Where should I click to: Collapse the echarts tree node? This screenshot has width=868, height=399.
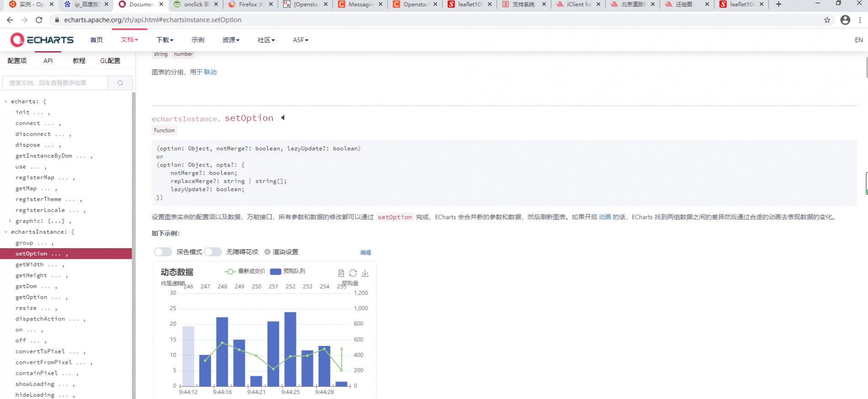[x=5, y=101]
